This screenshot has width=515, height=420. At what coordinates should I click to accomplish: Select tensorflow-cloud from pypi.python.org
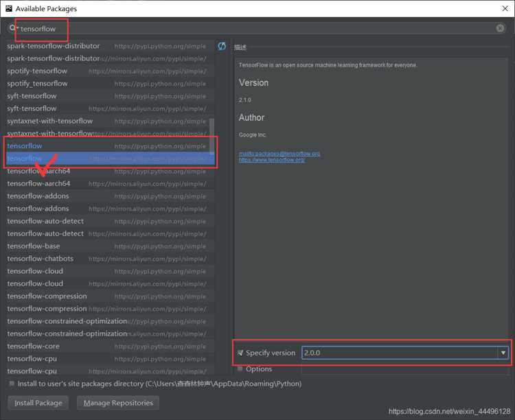pos(111,271)
